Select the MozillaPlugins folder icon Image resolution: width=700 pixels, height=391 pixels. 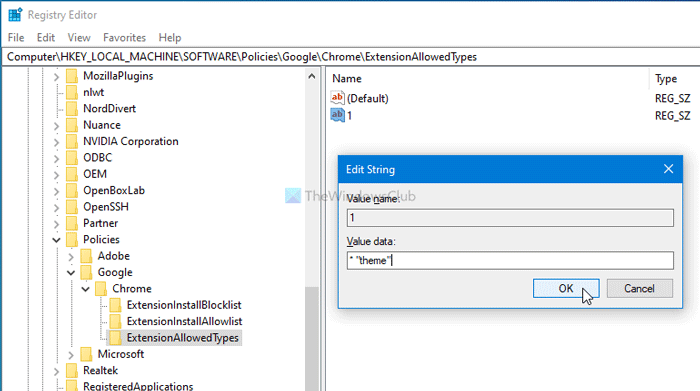pyautogui.click(x=72, y=76)
